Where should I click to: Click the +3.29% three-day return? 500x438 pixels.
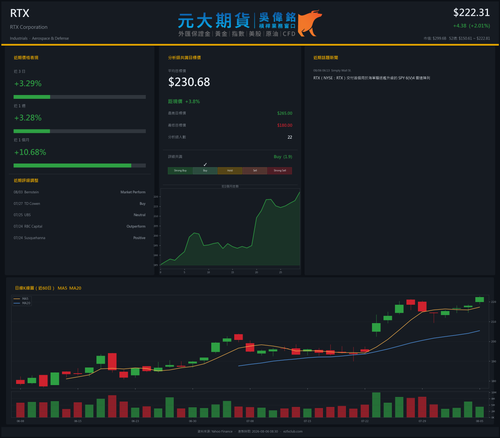coord(28,84)
